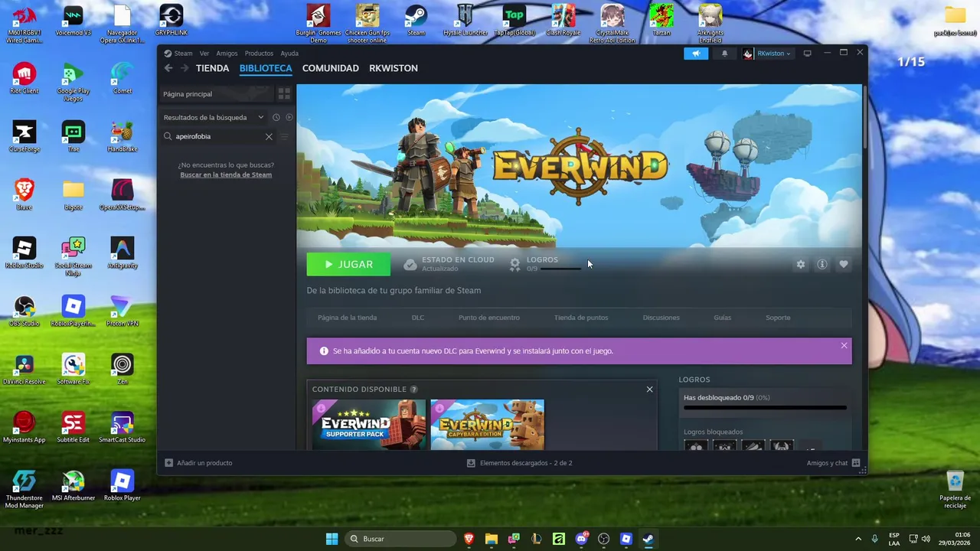Click the achievements progress bar under Logros
980x551 pixels.
click(x=765, y=408)
